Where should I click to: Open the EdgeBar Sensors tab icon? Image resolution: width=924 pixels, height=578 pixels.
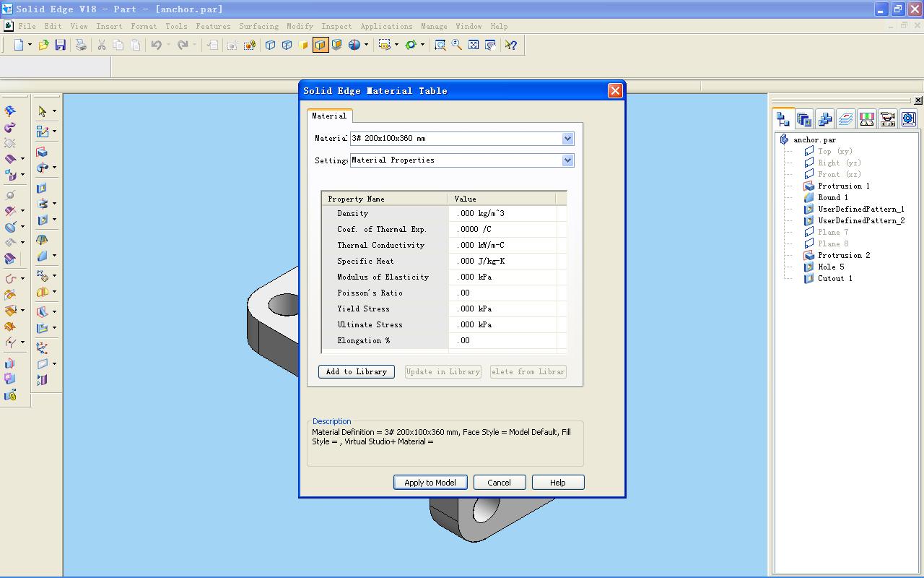(867, 118)
